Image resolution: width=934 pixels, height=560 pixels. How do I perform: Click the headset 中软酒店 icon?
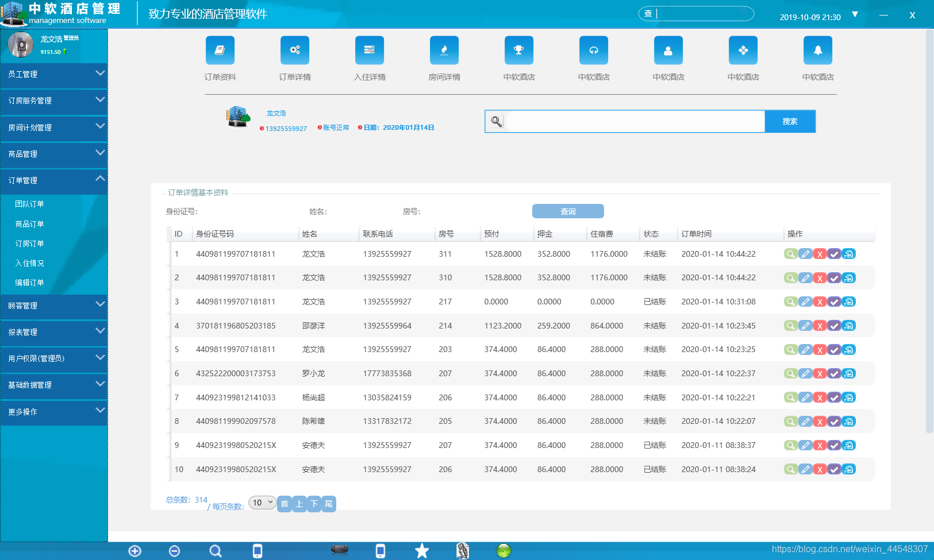tap(594, 51)
